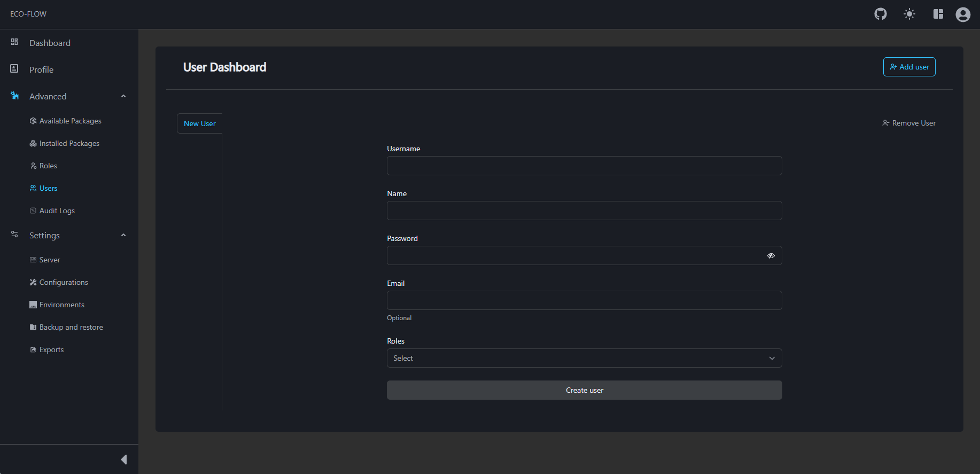This screenshot has height=474, width=980.
Task: Click Remove User button
Action: pyautogui.click(x=908, y=123)
